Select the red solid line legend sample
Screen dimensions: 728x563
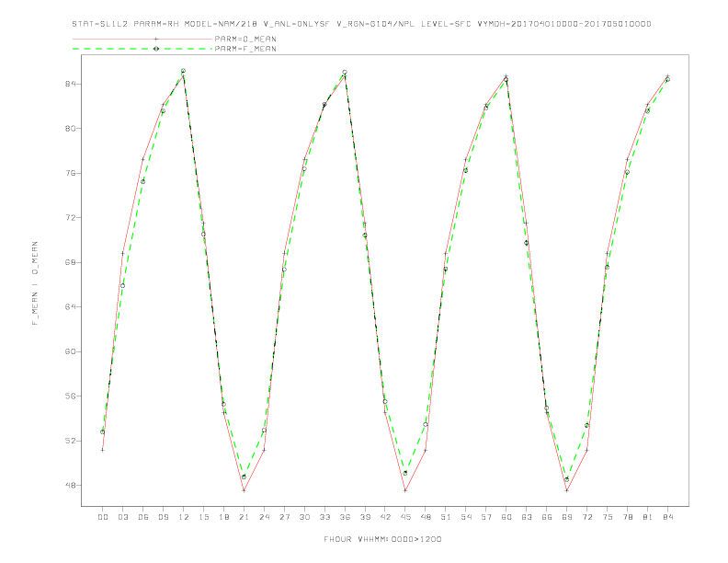click(142, 39)
